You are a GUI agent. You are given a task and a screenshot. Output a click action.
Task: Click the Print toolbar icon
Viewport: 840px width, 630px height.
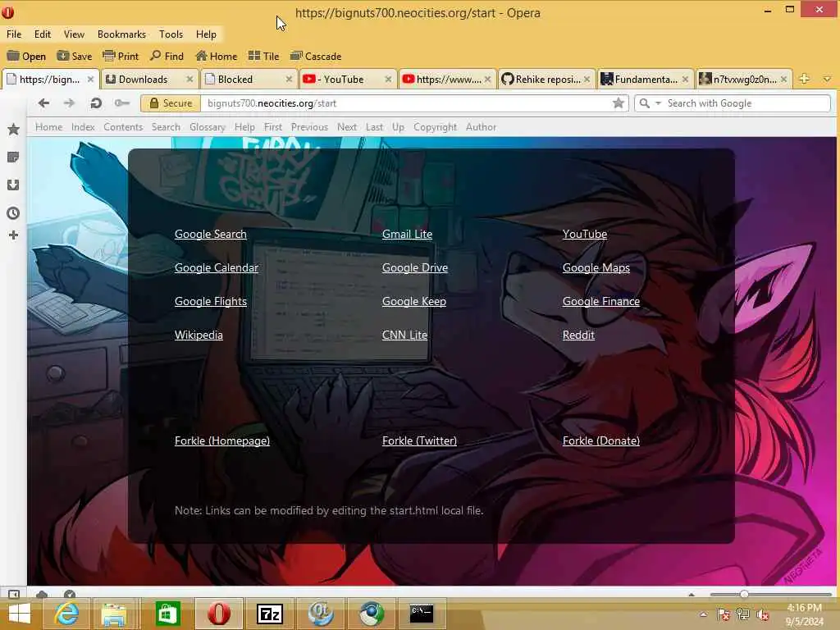[x=109, y=57]
